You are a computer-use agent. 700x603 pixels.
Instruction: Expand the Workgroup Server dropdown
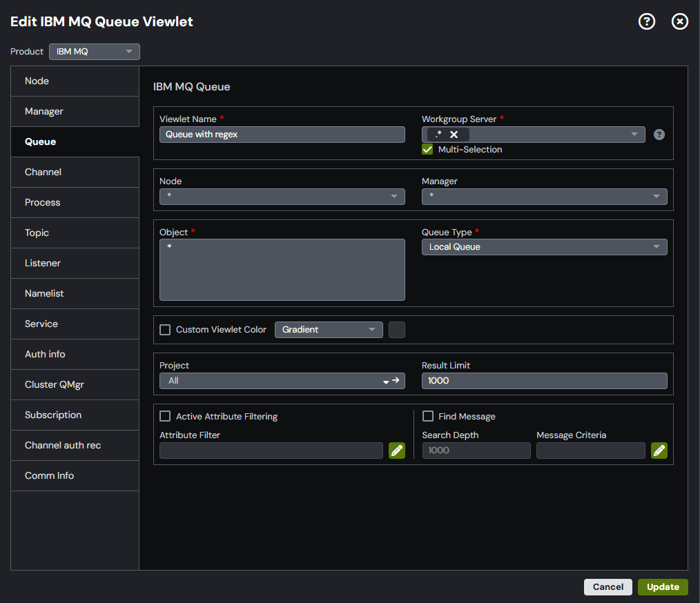tap(634, 135)
